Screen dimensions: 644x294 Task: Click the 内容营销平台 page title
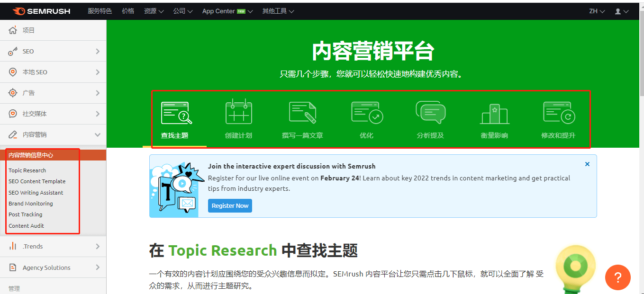point(373,51)
